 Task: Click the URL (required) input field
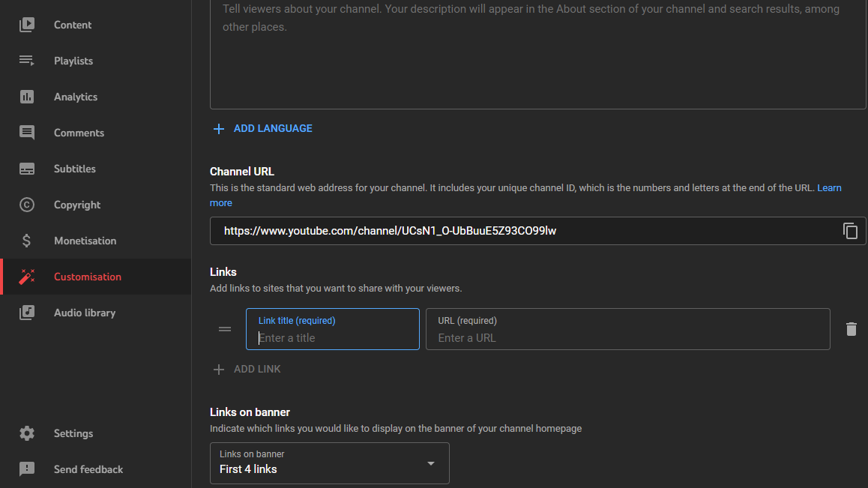[627, 329]
